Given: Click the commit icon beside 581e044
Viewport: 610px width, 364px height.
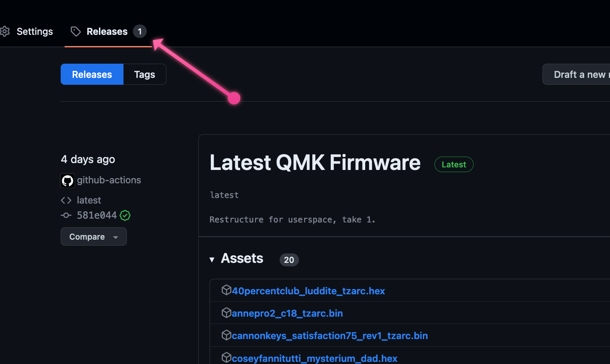Looking at the screenshot, I should [66, 215].
